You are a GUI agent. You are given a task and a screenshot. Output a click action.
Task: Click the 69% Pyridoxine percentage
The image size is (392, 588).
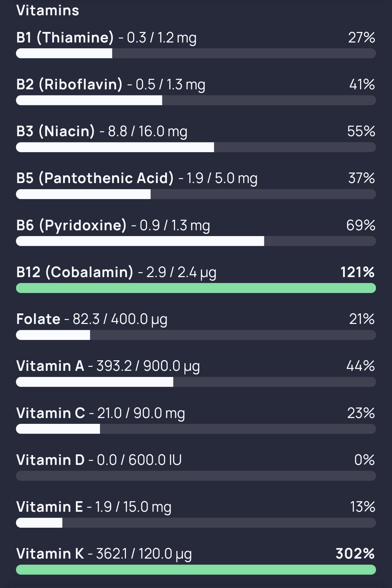pyautogui.click(x=361, y=225)
